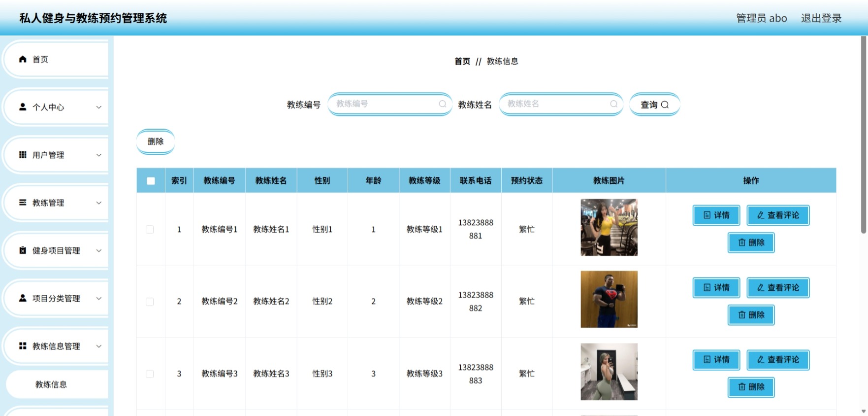The width and height of the screenshot is (868, 416).
Task: Click the grid icon beside 用户管理
Action: coord(23,155)
